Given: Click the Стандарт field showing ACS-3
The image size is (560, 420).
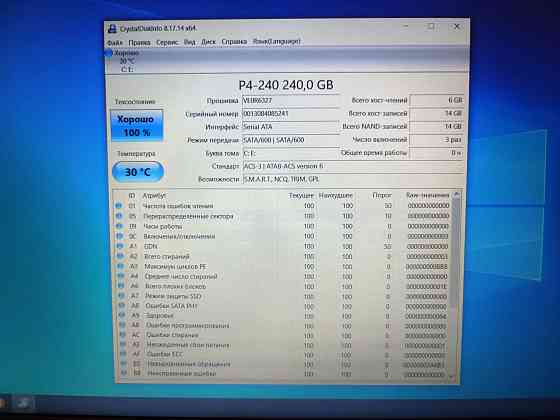Looking at the screenshot, I should [x=353, y=166].
